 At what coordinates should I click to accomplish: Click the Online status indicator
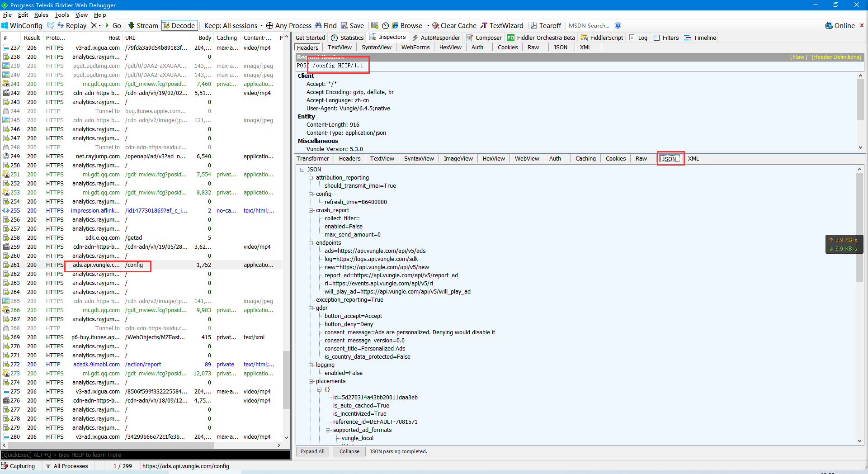click(840, 26)
